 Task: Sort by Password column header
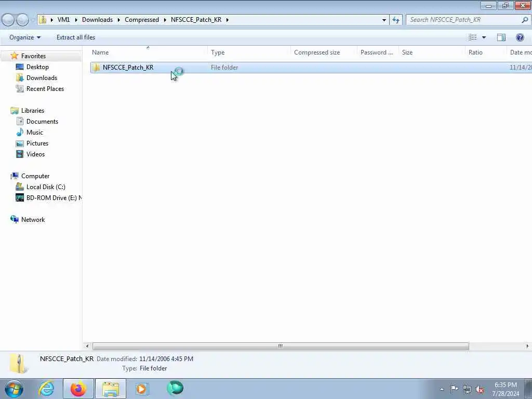click(x=378, y=52)
